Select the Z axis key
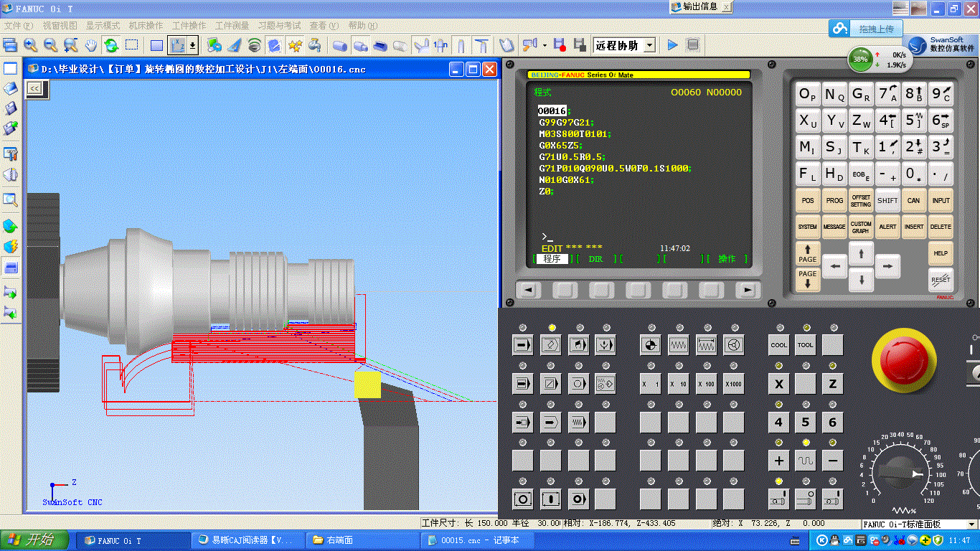This screenshot has height=551, width=980. (832, 384)
